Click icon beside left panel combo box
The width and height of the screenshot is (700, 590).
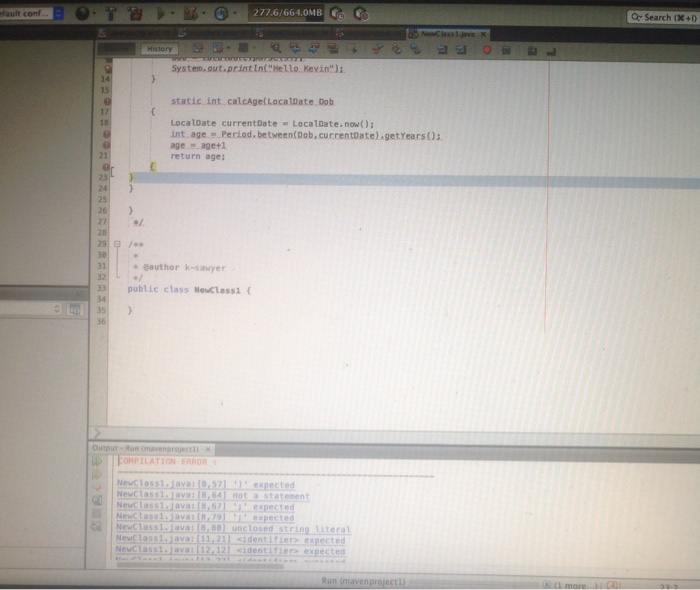click(75, 309)
